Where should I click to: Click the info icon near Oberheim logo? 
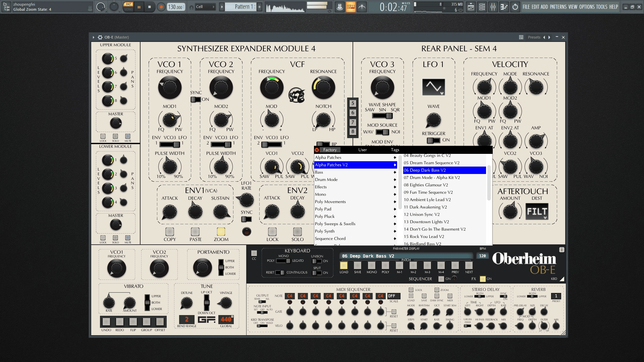(562, 250)
